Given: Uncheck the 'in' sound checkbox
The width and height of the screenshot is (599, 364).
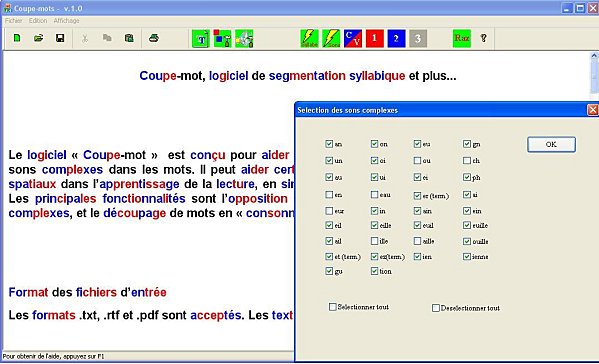Looking at the screenshot, I should tap(374, 211).
